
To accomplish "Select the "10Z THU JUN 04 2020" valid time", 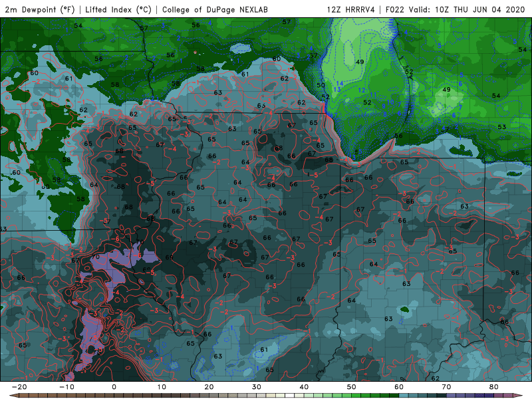I will [x=479, y=9].
